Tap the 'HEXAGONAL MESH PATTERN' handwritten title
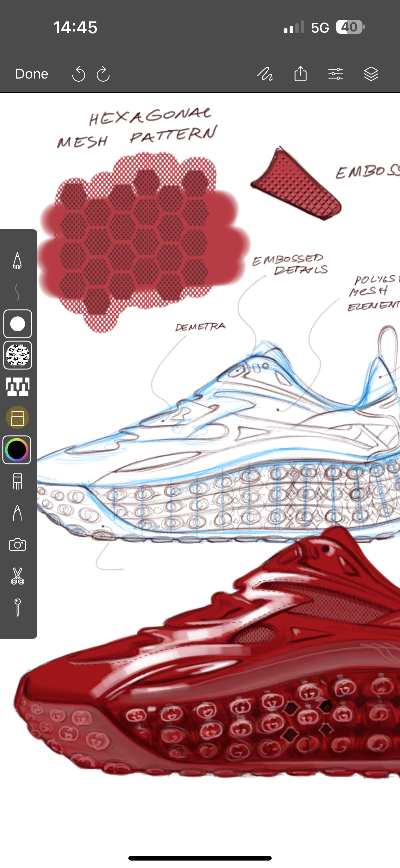400x868 pixels. pyautogui.click(x=137, y=128)
